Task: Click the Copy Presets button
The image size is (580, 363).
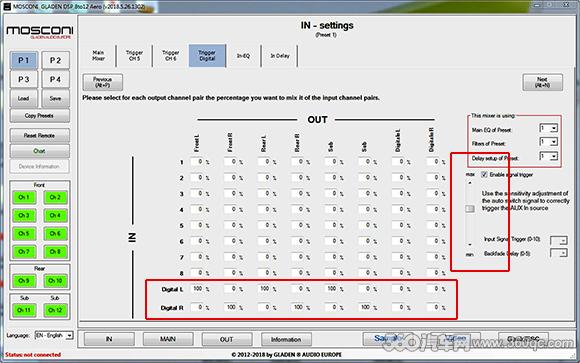Action: pos(40,115)
